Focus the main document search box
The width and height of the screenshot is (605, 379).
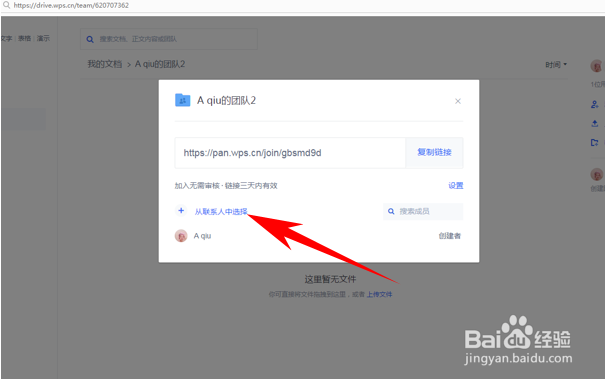point(169,39)
